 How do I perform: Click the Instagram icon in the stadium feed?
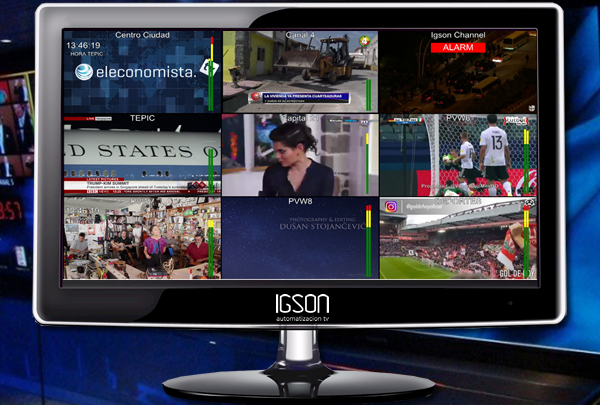pyautogui.click(x=391, y=207)
